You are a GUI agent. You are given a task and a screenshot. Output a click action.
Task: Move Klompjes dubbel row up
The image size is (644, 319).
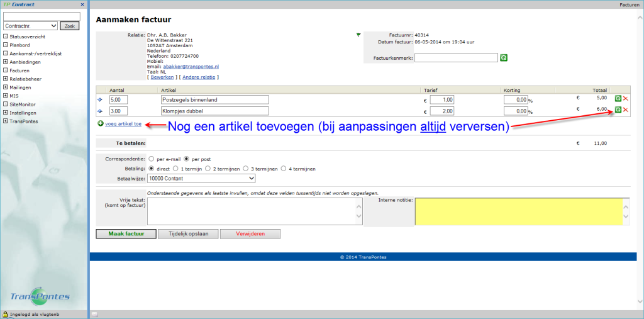[x=101, y=111]
